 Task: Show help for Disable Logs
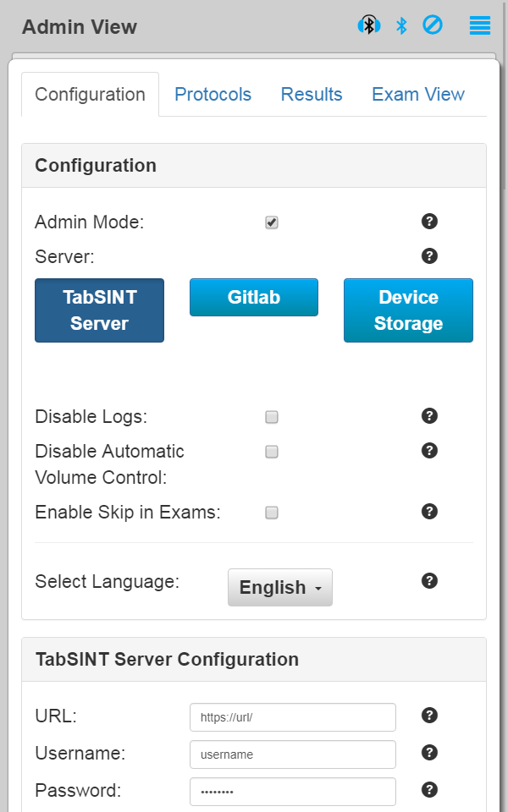pyautogui.click(x=429, y=415)
